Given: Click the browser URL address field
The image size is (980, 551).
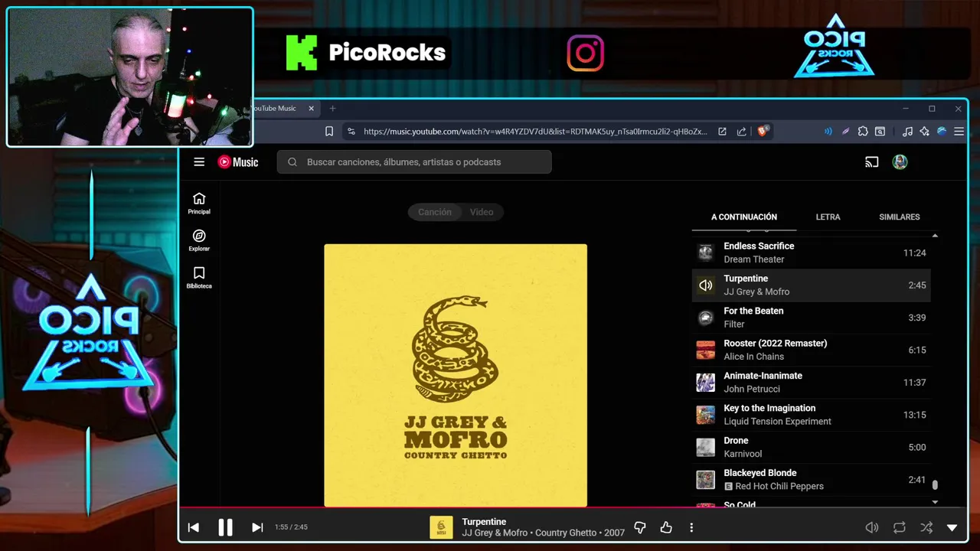Looking at the screenshot, I should [x=534, y=131].
